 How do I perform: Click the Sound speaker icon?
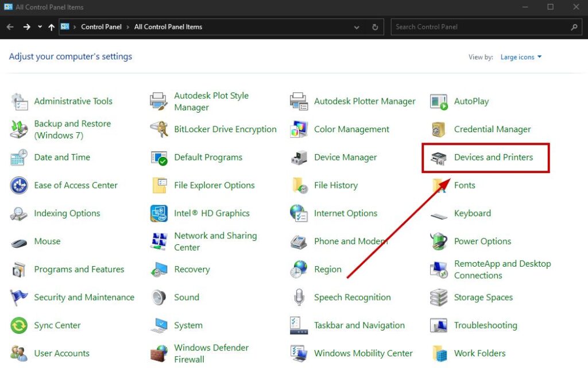pyautogui.click(x=159, y=298)
